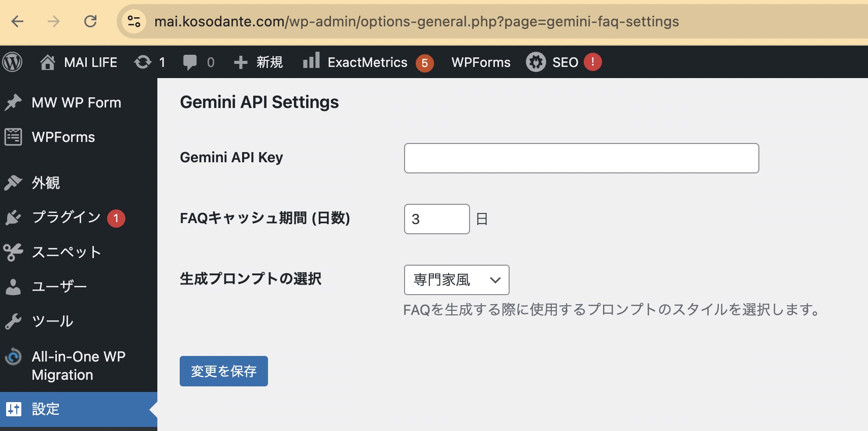Click the MW WP Form pin icon

coord(13,102)
